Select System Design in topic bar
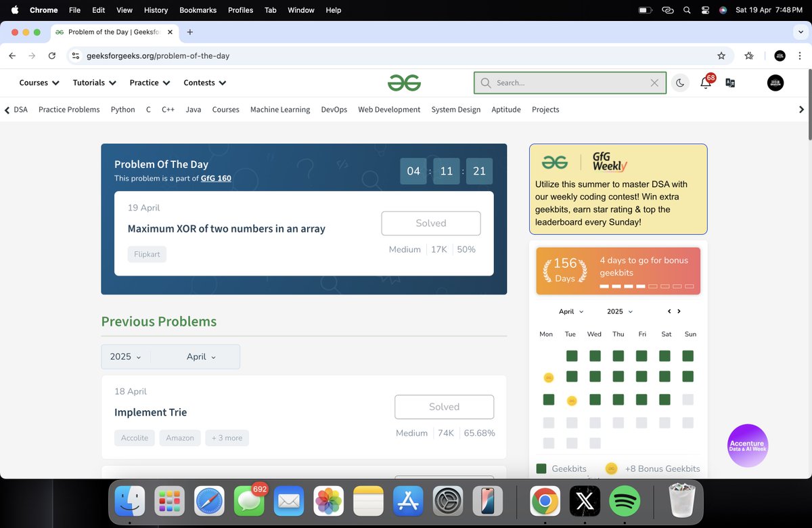812x528 pixels. click(x=456, y=109)
